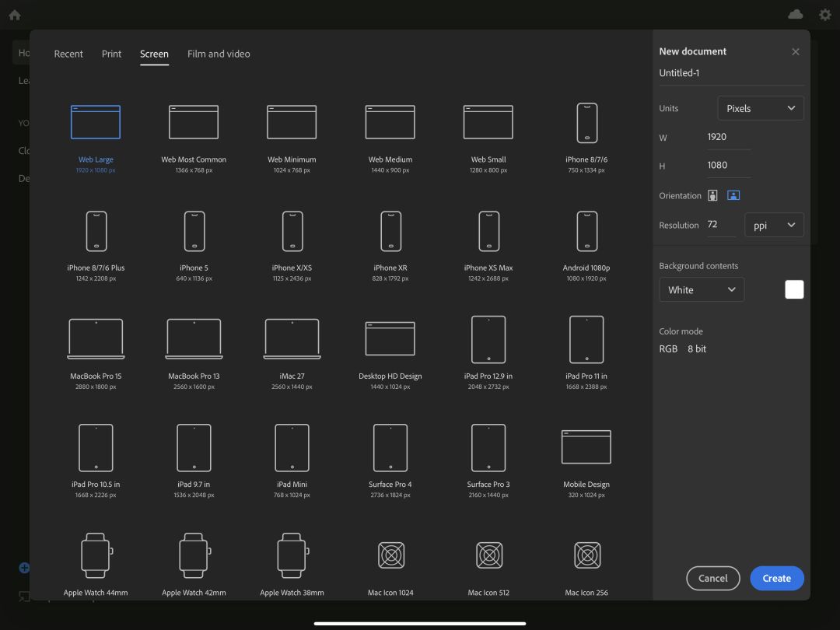Switch to the Print tab
The height and width of the screenshot is (630, 840).
(x=111, y=54)
